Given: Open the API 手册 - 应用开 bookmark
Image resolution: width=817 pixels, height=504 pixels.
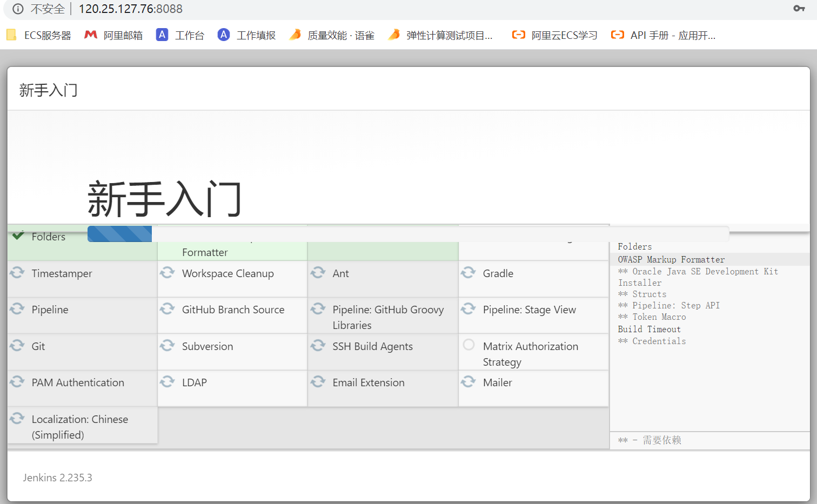Looking at the screenshot, I should 663,35.
